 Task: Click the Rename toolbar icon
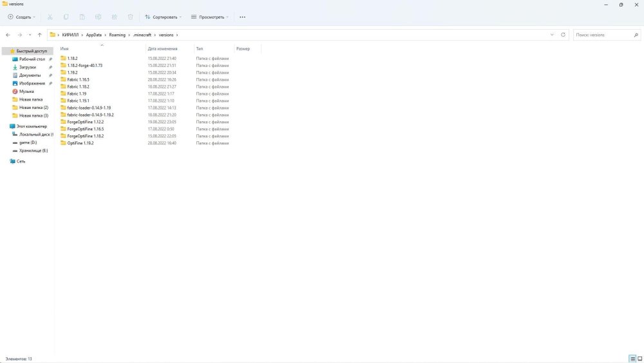pos(98,17)
